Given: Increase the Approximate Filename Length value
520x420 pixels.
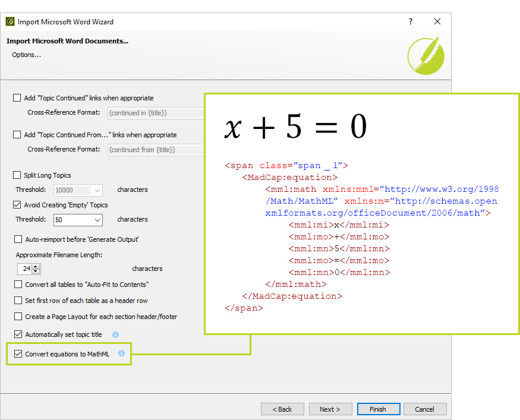Looking at the screenshot, I should [36, 267].
